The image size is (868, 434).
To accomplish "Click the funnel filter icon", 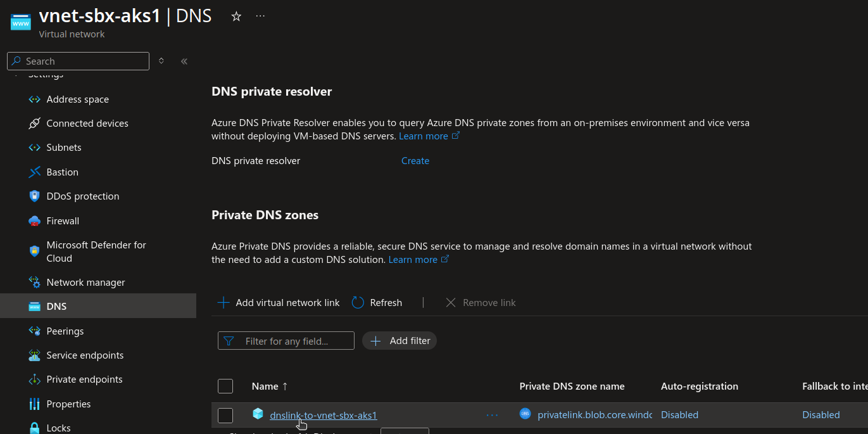I will tap(229, 341).
